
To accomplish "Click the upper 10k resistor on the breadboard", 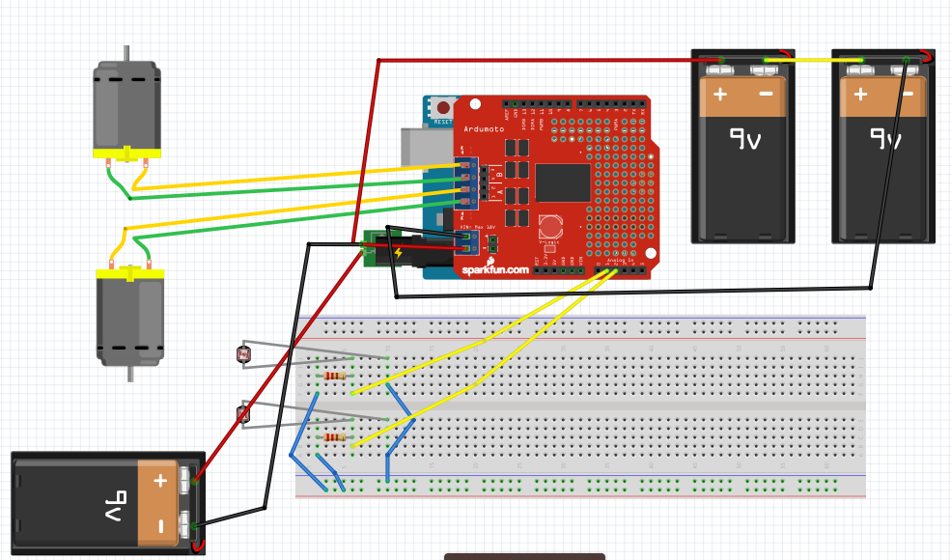I will 335,377.
